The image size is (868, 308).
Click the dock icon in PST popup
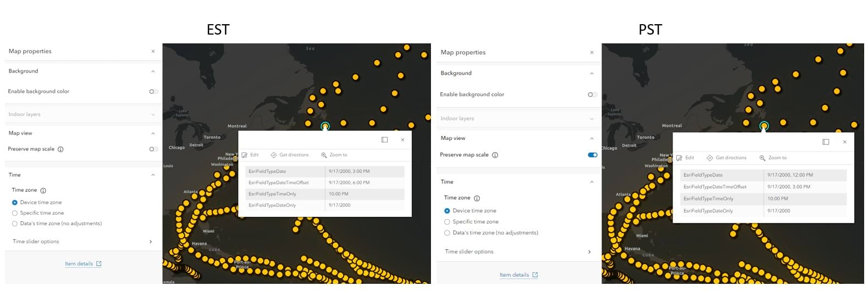[x=825, y=142]
